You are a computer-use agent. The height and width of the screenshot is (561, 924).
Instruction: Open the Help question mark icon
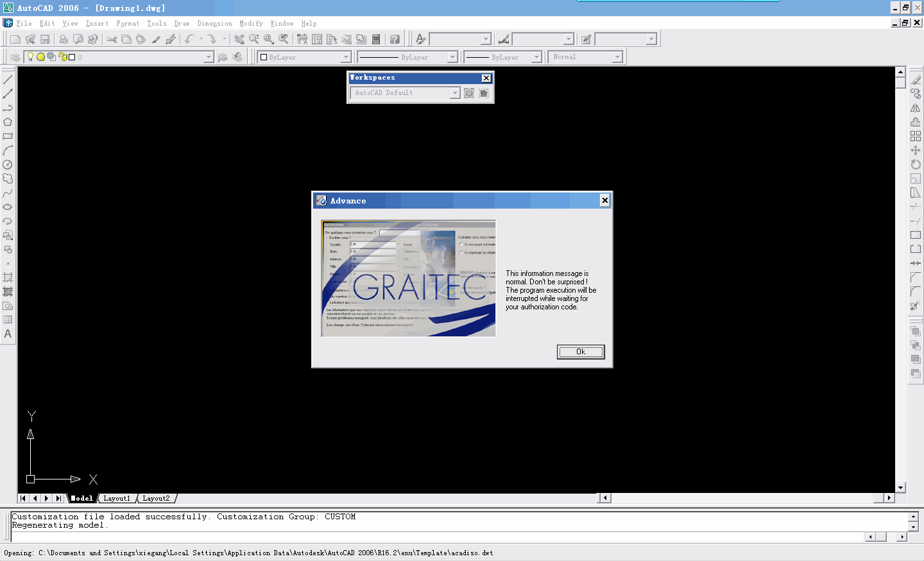pyautogui.click(x=395, y=39)
